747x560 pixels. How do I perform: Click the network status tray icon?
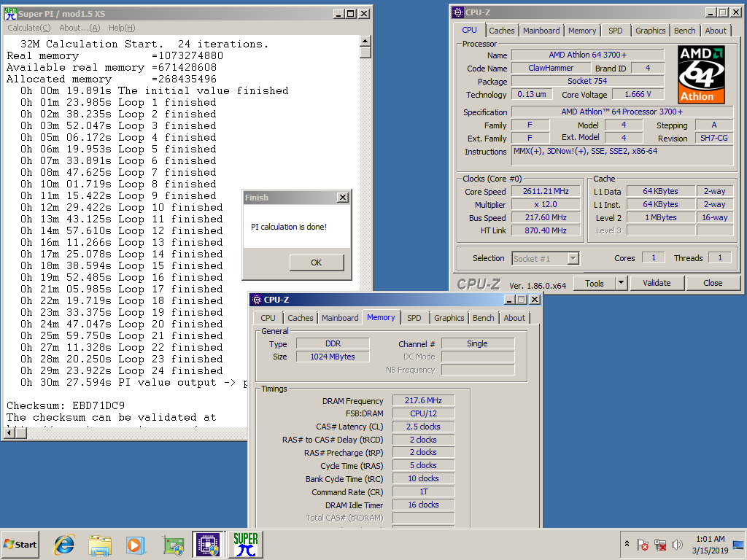pos(660,545)
